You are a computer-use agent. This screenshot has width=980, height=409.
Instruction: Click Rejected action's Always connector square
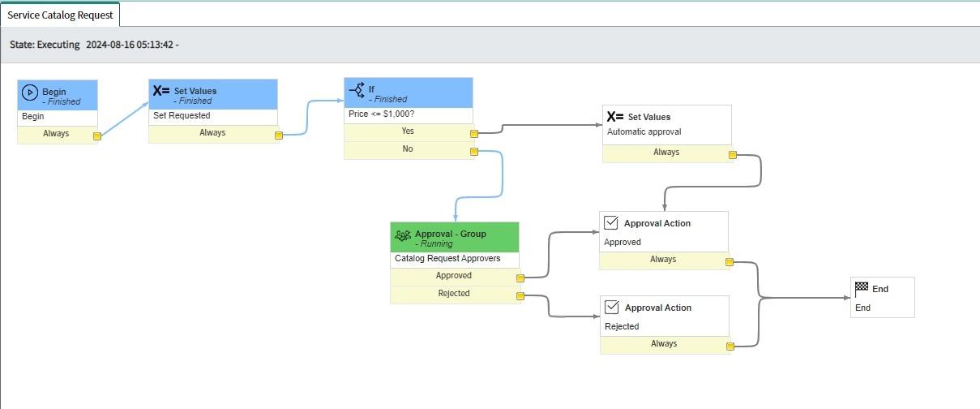point(730,347)
